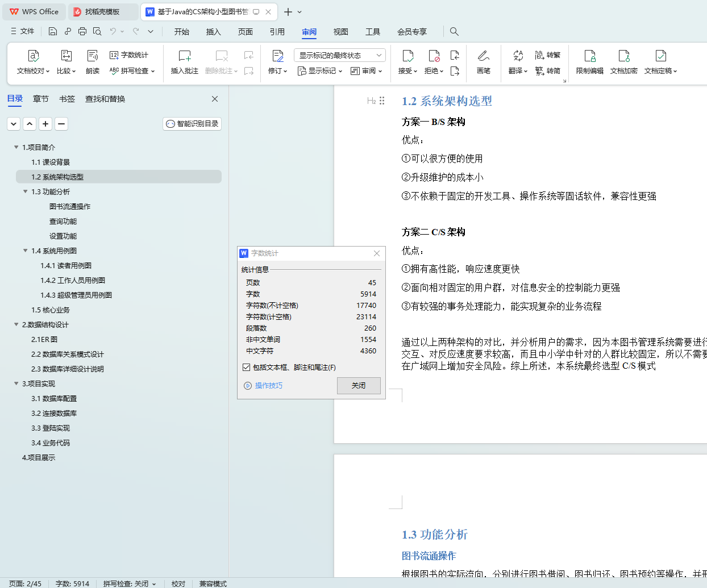The height and width of the screenshot is (588, 707).
Task: Open the 会员专享 ribbon tab
Action: click(x=411, y=32)
